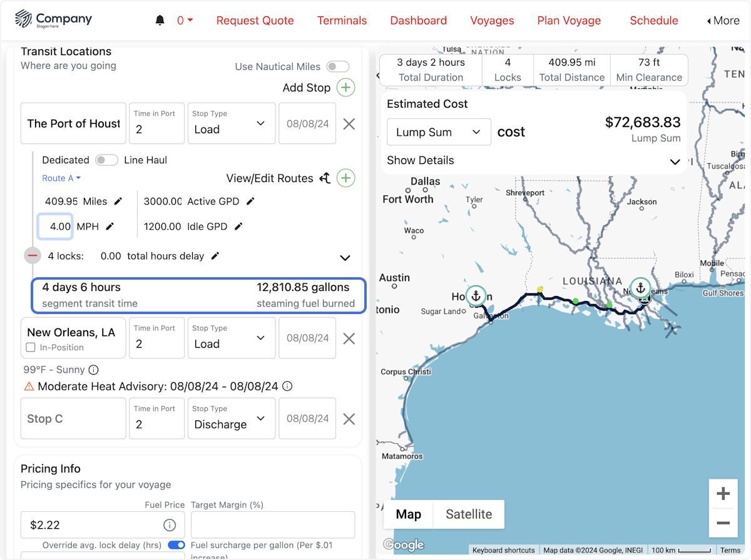
Task: Go to the Dashboard menu item
Action: point(418,21)
